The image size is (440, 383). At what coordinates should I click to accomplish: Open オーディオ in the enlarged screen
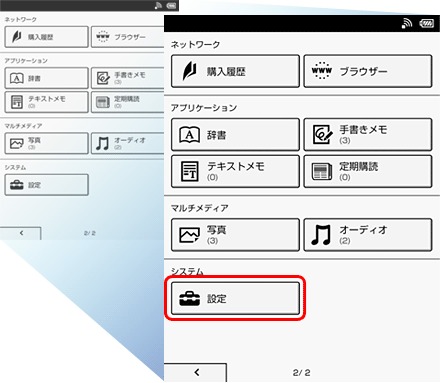pos(368,235)
